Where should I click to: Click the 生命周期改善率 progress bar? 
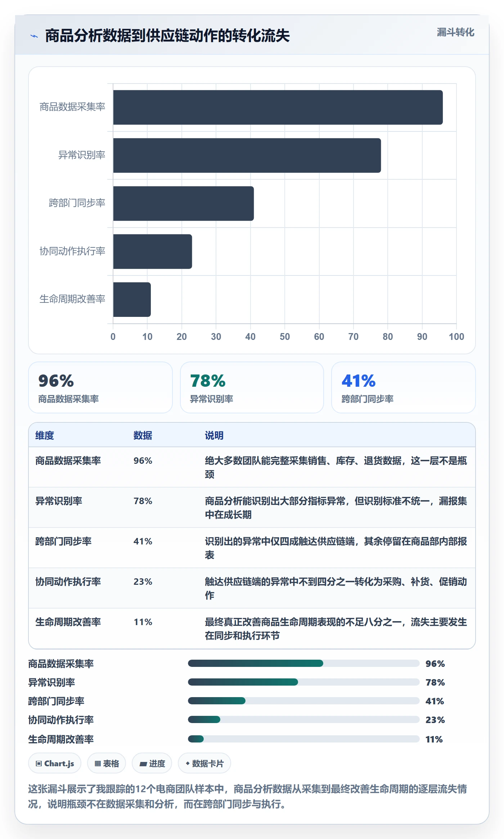coord(304,739)
